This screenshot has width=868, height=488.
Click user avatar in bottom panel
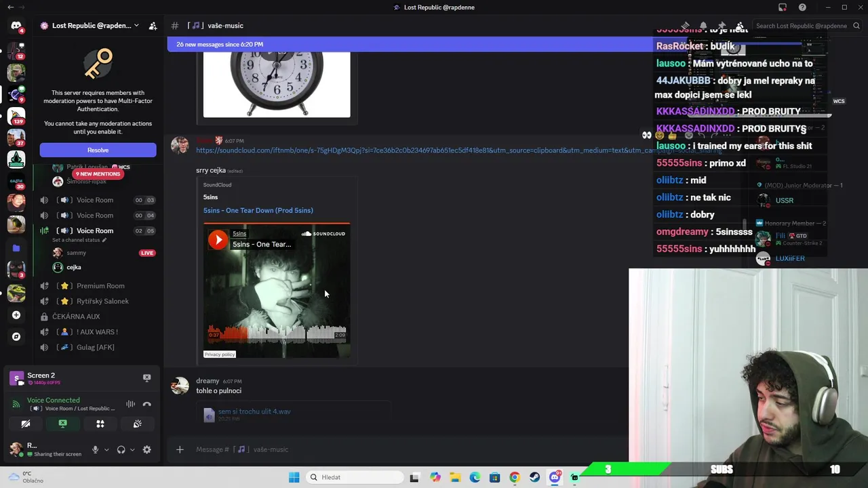16,449
